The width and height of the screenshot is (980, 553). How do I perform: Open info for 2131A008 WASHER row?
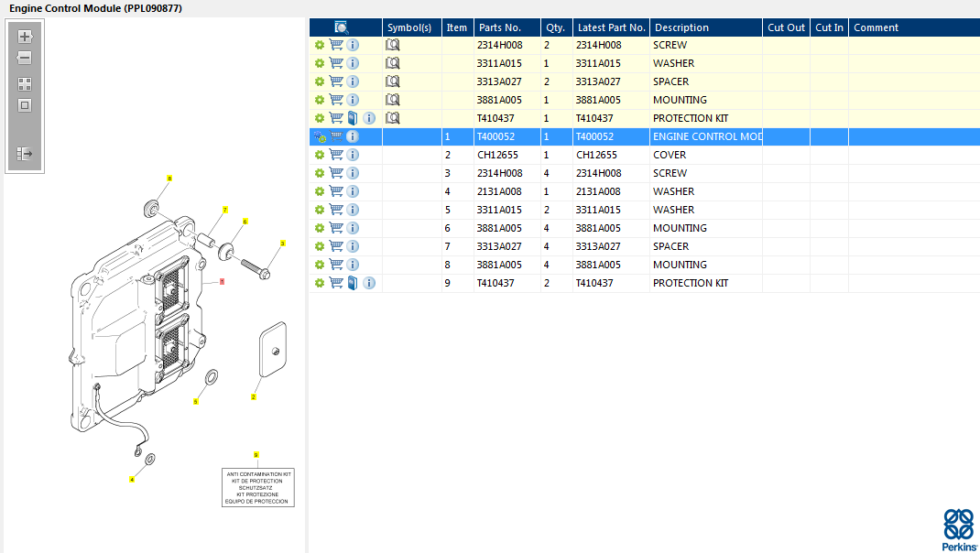tap(353, 191)
